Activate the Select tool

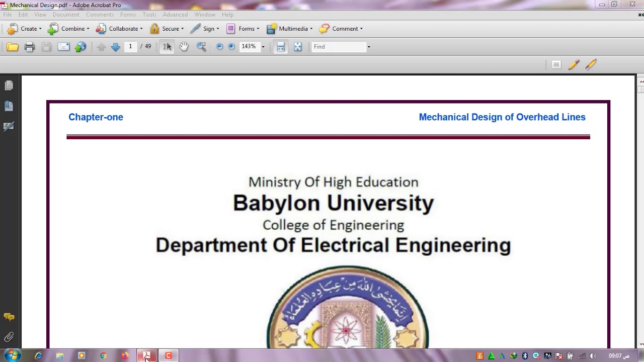[x=167, y=47]
